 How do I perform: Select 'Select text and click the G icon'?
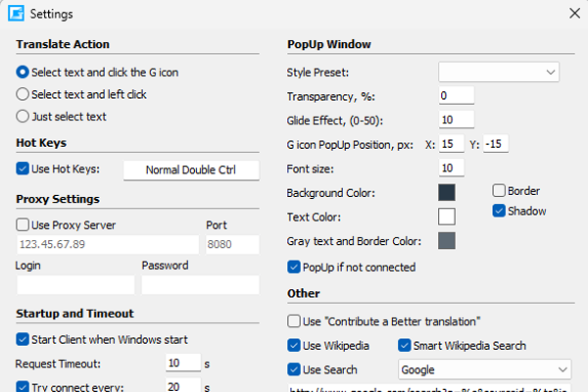point(24,72)
